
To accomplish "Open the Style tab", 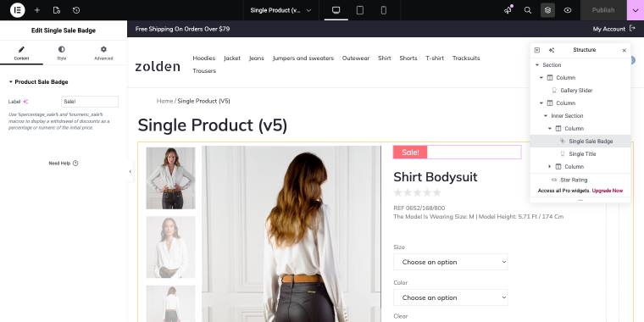I will [x=62, y=53].
